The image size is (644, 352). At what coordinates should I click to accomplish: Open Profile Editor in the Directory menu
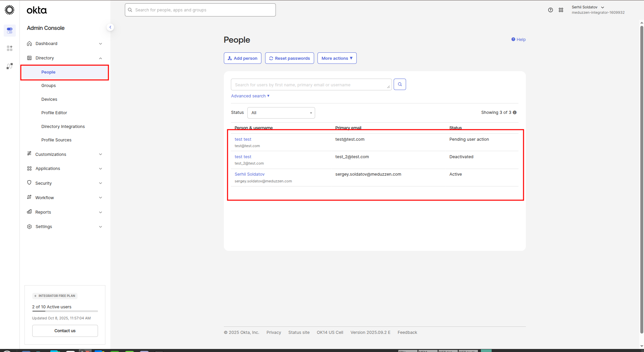54,113
